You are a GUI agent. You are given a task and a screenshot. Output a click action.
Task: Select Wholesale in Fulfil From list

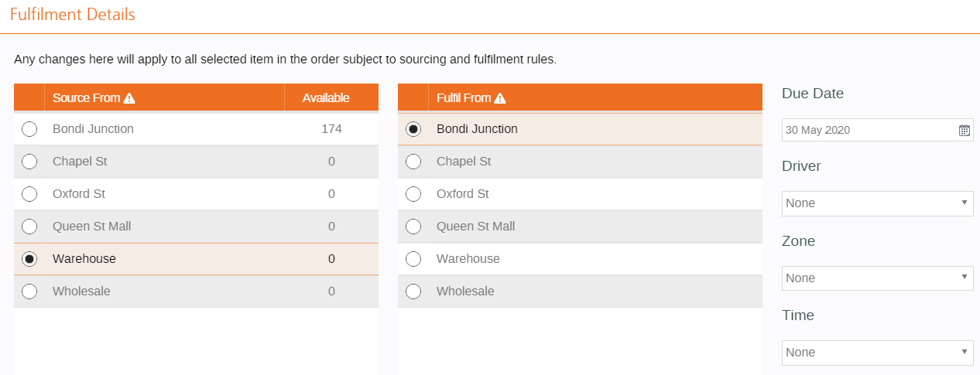413,291
